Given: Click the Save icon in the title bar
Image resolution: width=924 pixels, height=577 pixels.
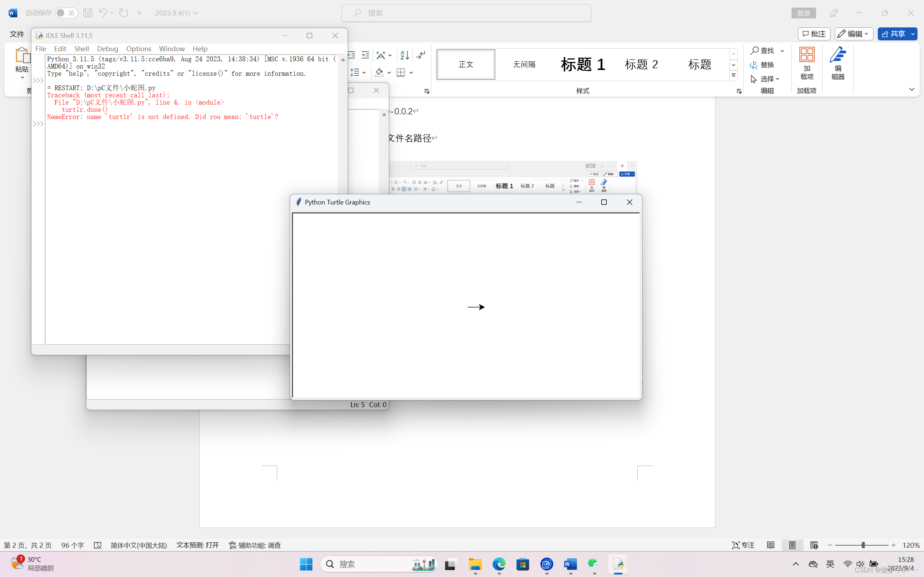Looking at the screenshot, I should pos(87,13).
